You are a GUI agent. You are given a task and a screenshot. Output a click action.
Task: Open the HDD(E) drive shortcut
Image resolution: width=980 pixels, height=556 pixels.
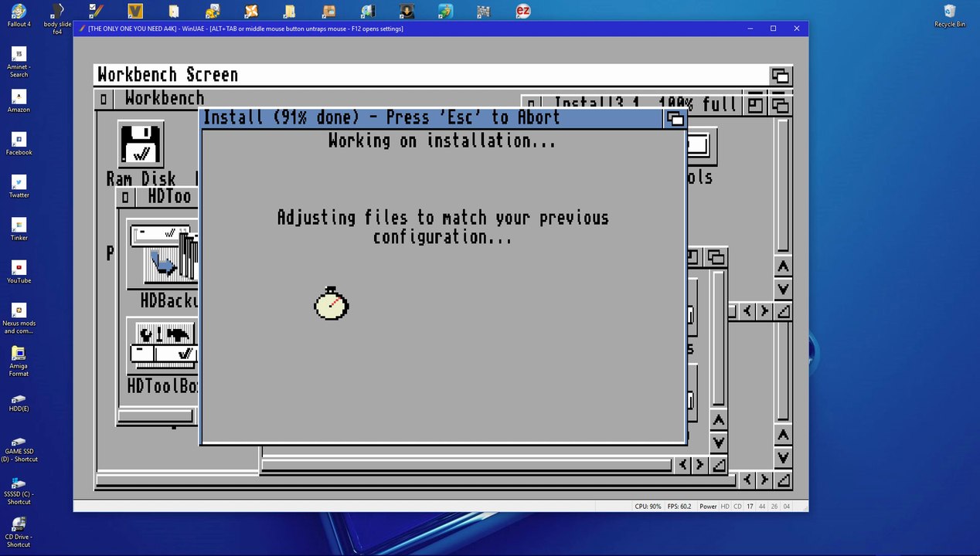coord(19,403)
